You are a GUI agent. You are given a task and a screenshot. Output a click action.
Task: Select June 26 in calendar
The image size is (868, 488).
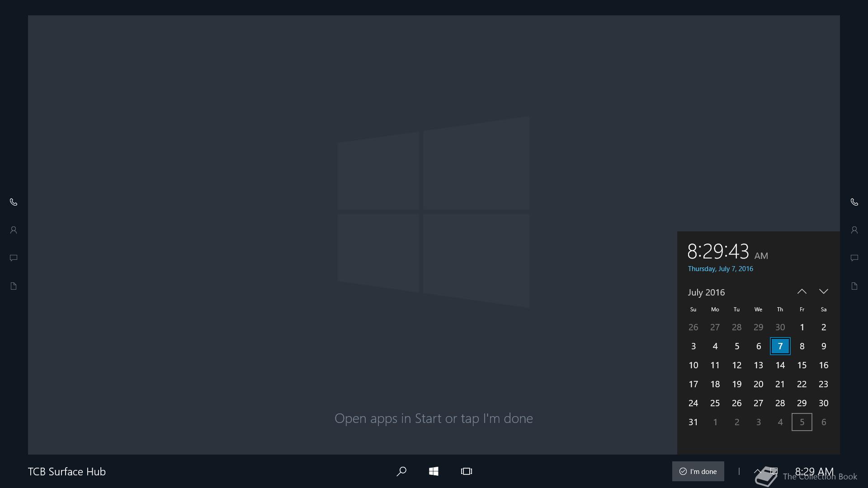[x=693, y=327]
